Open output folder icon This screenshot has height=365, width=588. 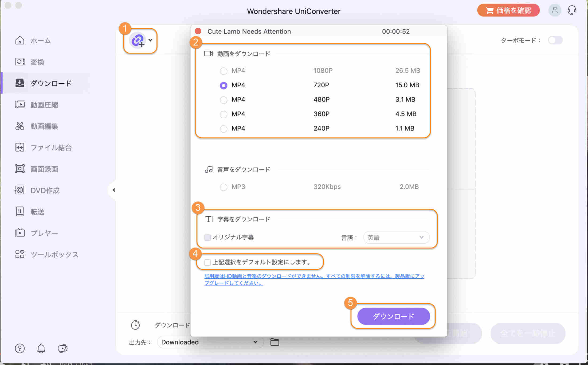275,342
